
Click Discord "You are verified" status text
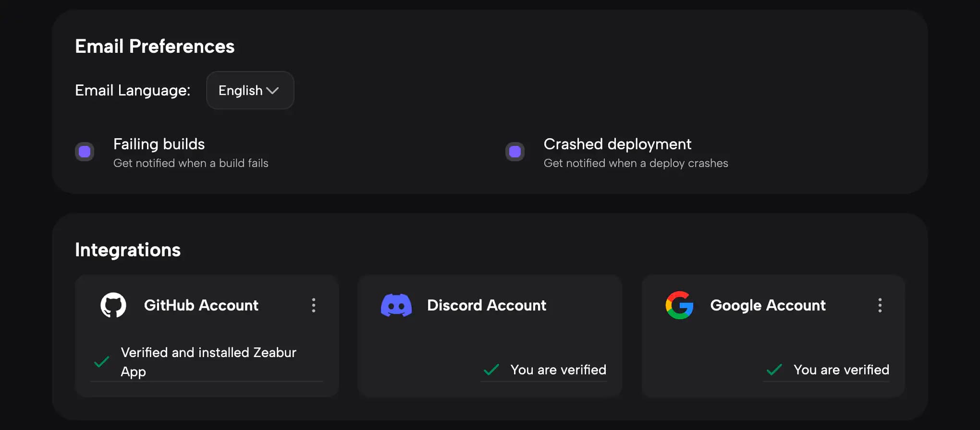[x=558, y=370]
